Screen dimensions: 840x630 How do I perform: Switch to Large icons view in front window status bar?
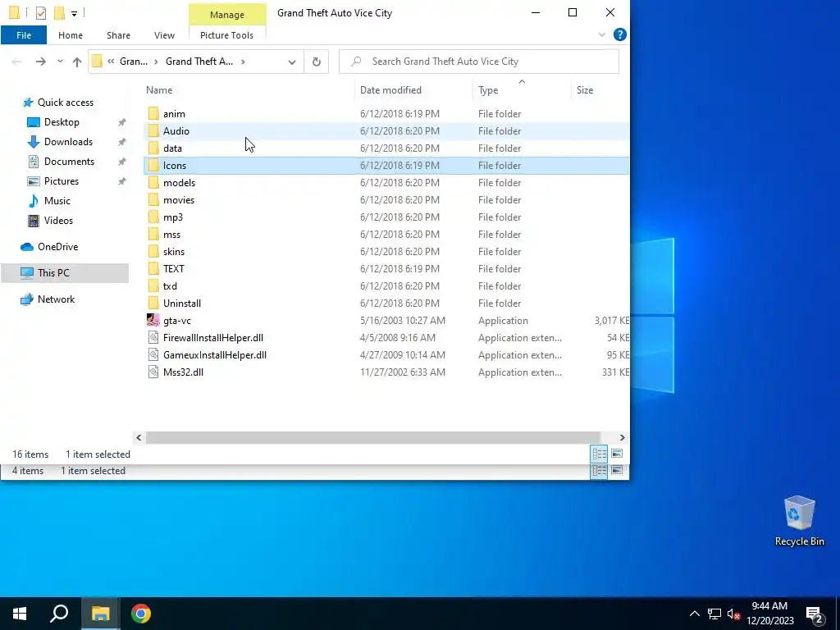click(x=617, y=454)
